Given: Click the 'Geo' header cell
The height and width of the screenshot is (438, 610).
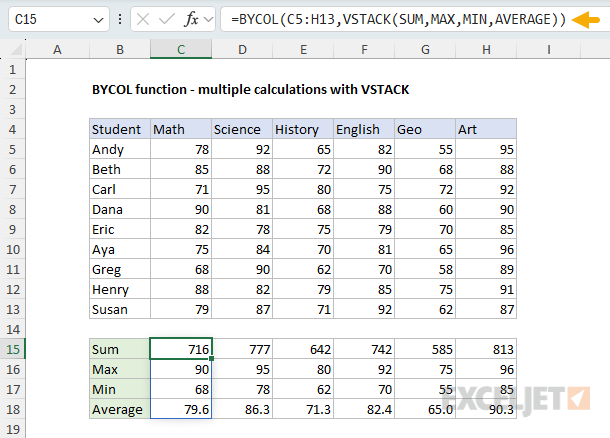Looking at the screenshot, I should point(425,129).
